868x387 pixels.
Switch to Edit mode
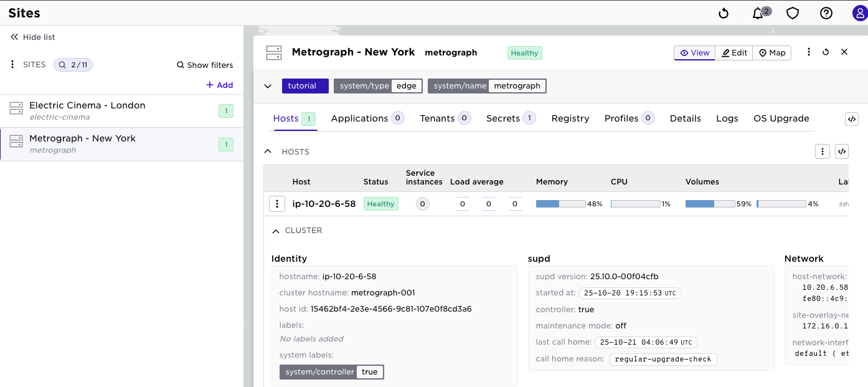734,53
